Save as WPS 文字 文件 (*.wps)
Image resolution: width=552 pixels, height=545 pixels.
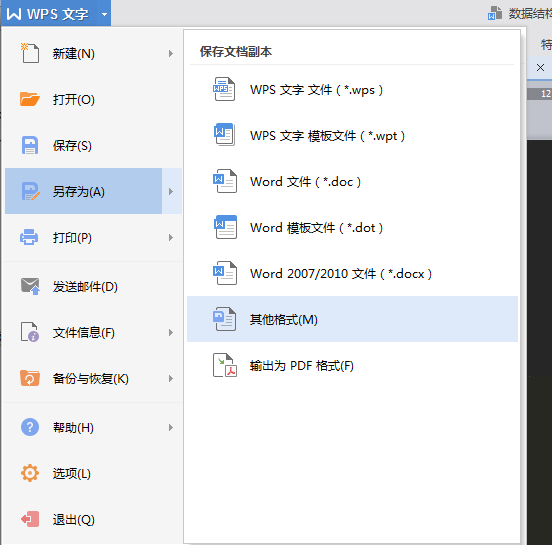point(352,89)
